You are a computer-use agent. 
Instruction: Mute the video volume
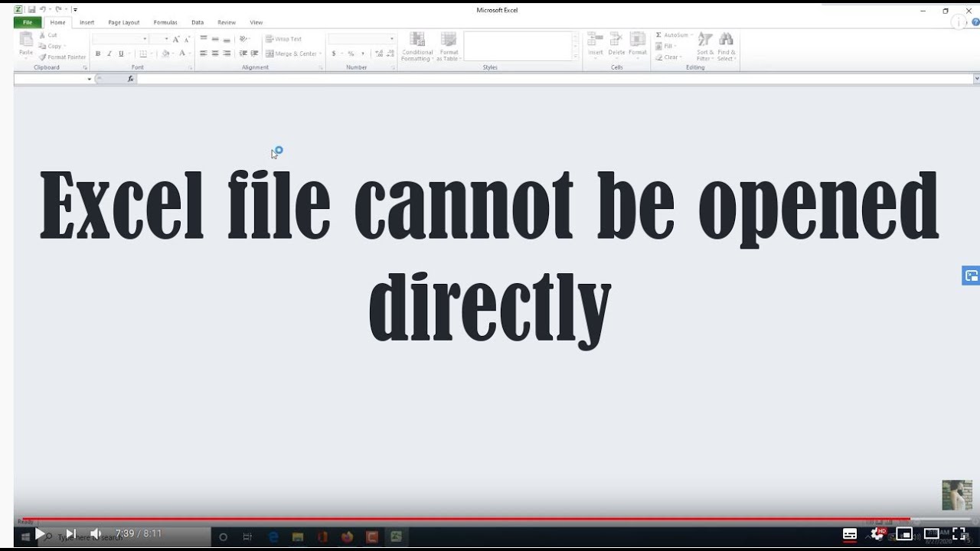[96, 533]
